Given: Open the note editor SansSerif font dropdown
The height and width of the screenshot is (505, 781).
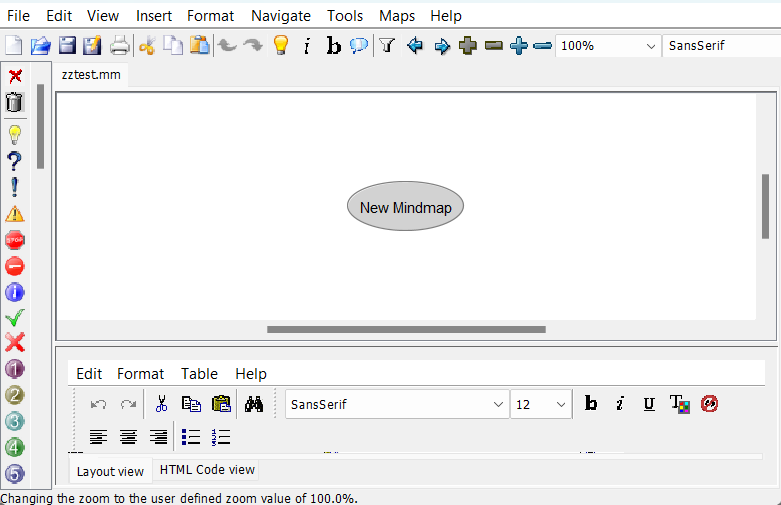Looking at the screenshot, I should coord(397,404).
